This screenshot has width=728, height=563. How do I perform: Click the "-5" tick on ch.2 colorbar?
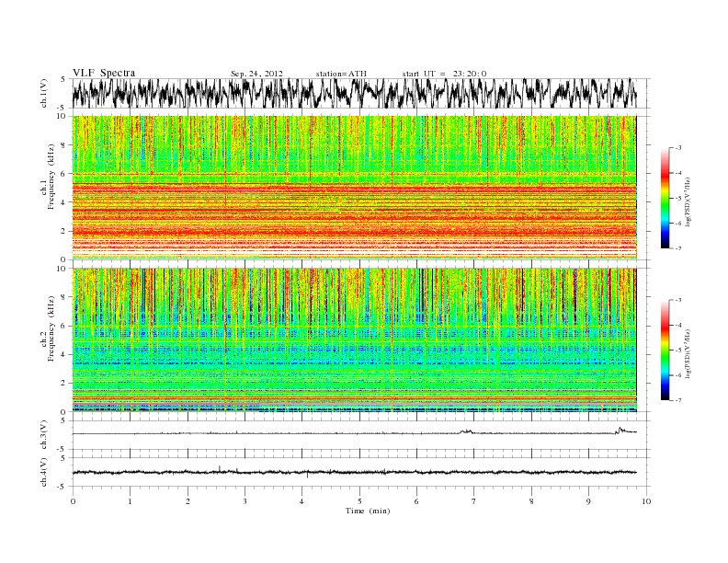tap(677, 350)
